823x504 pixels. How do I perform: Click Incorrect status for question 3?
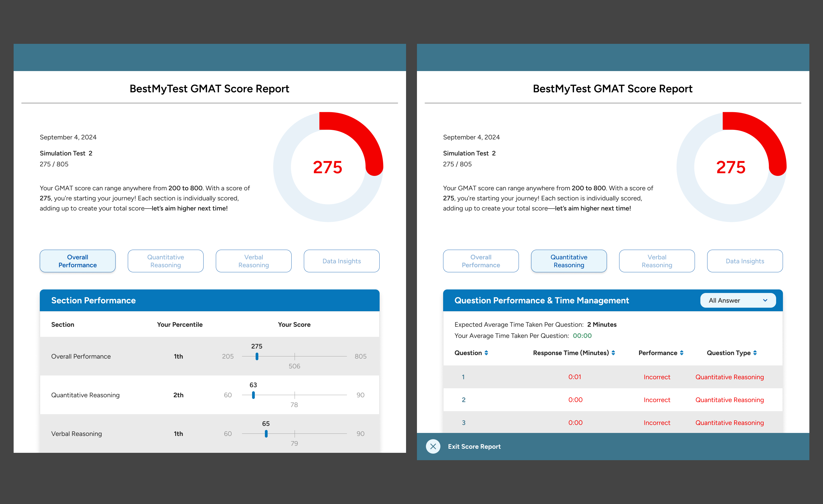click(x=657, y=423)
